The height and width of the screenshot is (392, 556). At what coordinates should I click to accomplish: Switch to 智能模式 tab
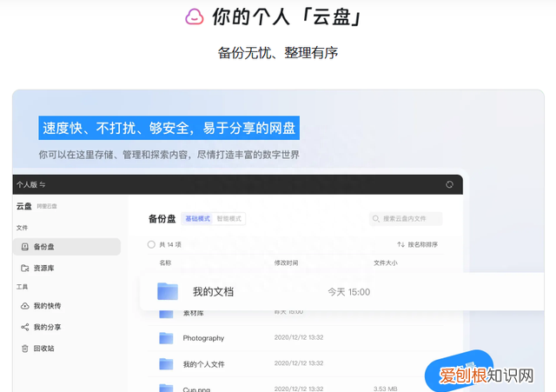point(229,218)
